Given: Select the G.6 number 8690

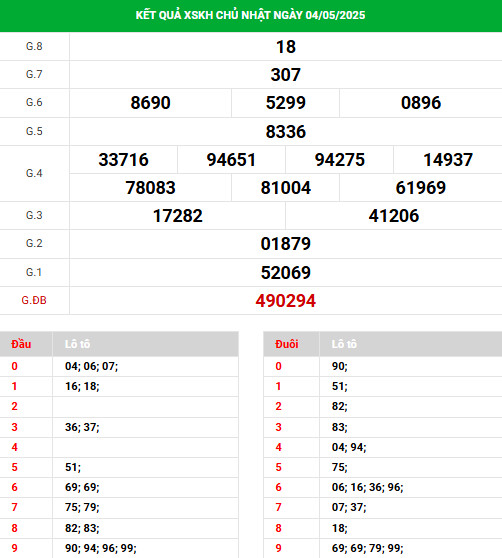Looking at the screenshot, I should pos(150,103).
